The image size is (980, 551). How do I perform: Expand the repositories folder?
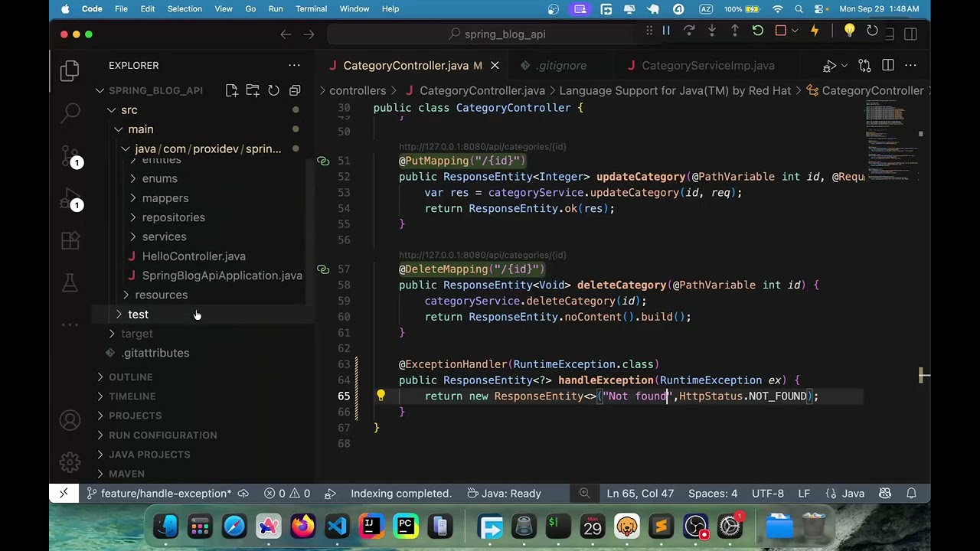(x=133, y=217)
